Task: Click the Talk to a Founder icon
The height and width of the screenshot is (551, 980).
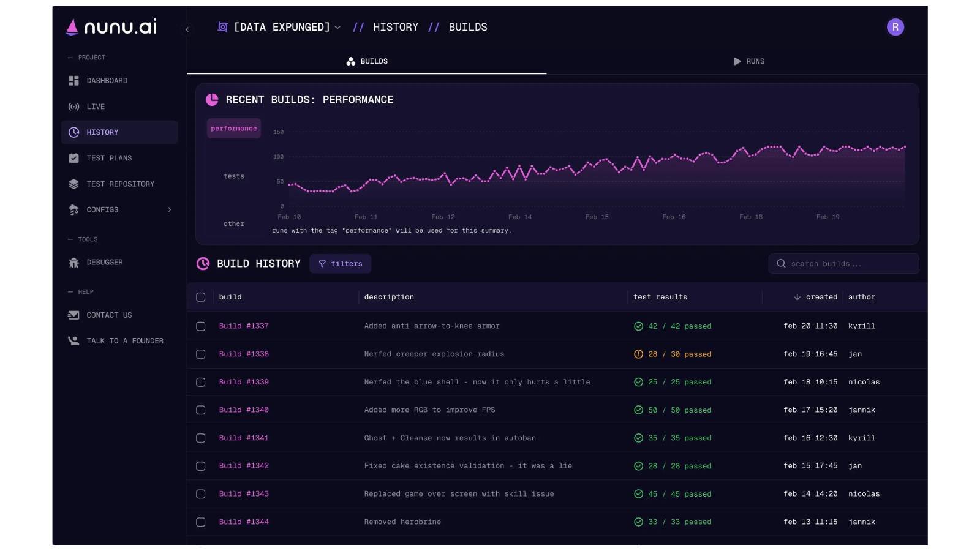Action: (73, 340)
